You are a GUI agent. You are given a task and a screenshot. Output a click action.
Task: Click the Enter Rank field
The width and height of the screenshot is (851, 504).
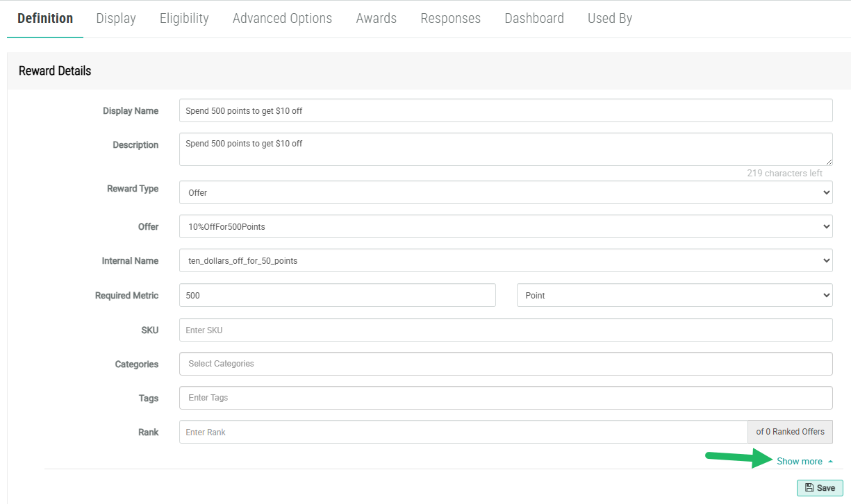click(x=463, y=432)
